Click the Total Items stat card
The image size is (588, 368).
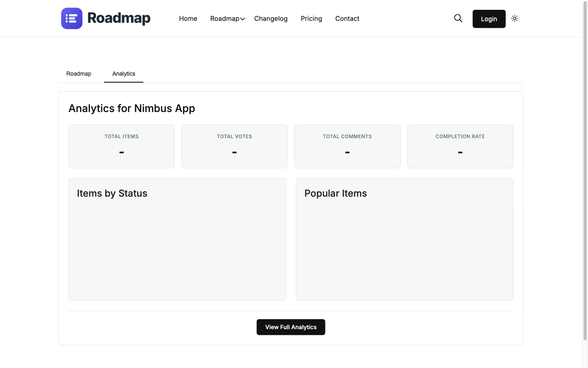pos(121,146)
